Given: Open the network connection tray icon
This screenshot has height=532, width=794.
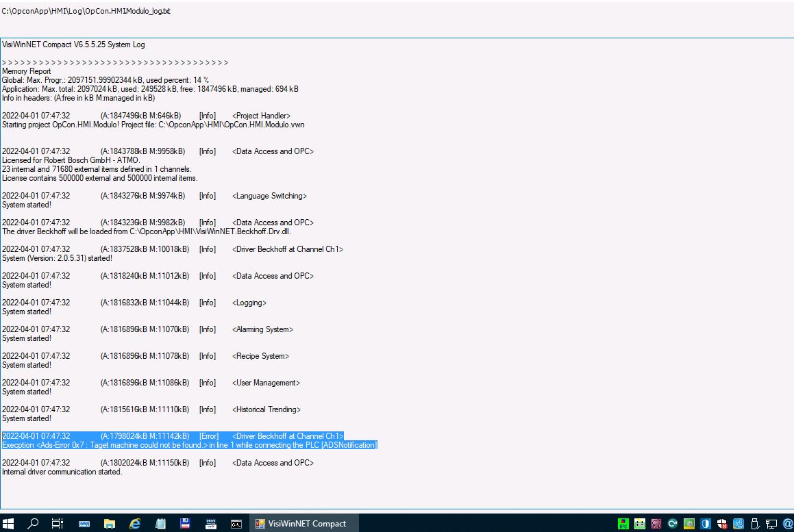Looking at the screenshot, I should tap(771, 524).
